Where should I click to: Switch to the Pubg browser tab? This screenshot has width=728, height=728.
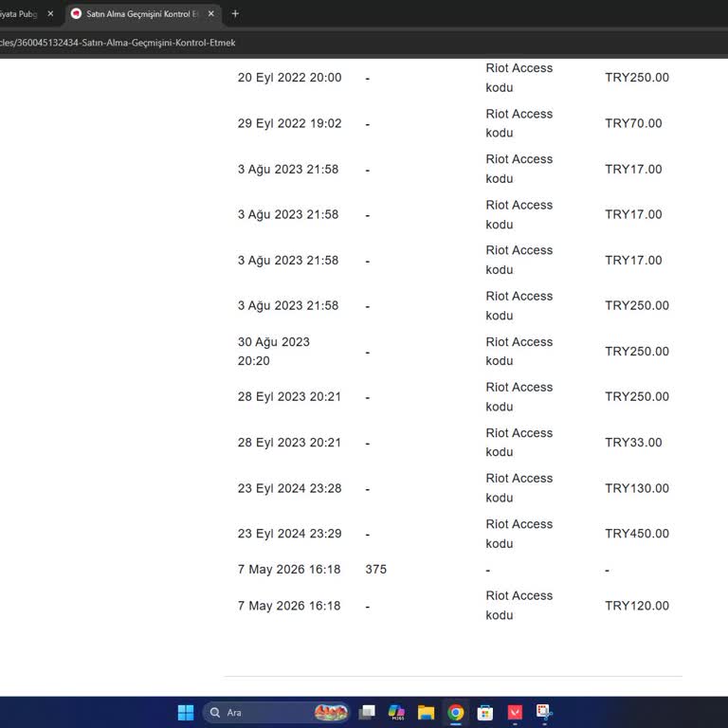(19, 14)
